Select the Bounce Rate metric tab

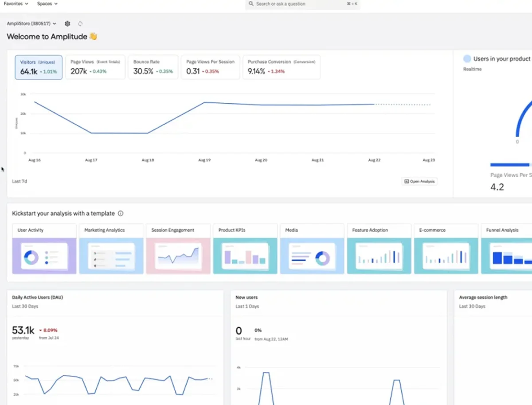click(153, 67)
